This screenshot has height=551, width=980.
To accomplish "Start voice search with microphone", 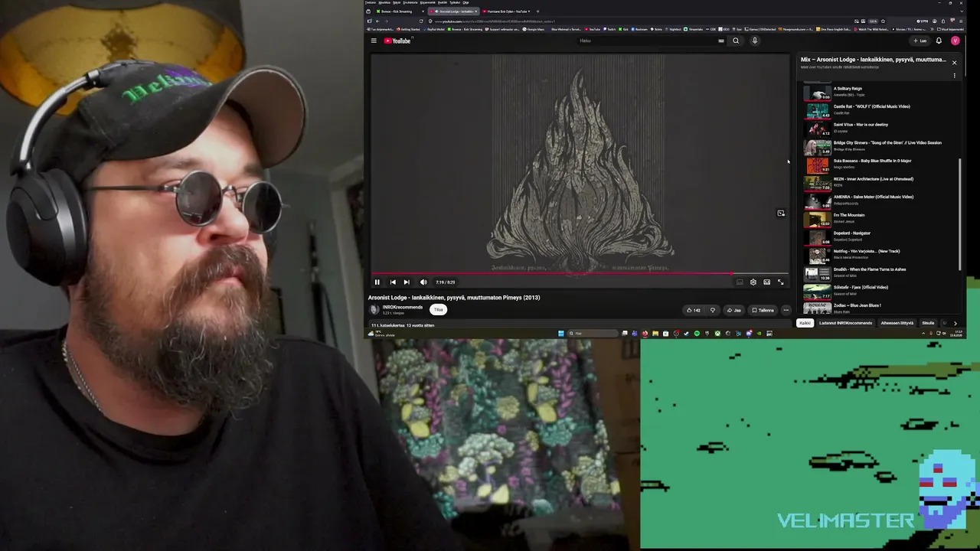I will 755,41.
